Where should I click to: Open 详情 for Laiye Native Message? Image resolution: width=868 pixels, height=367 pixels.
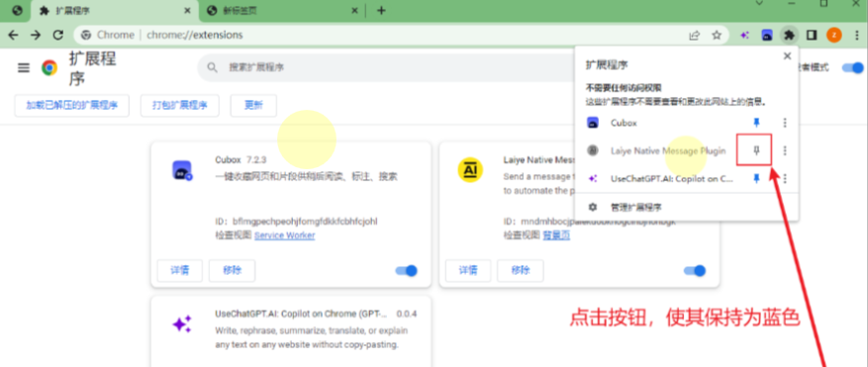[468, 270]
